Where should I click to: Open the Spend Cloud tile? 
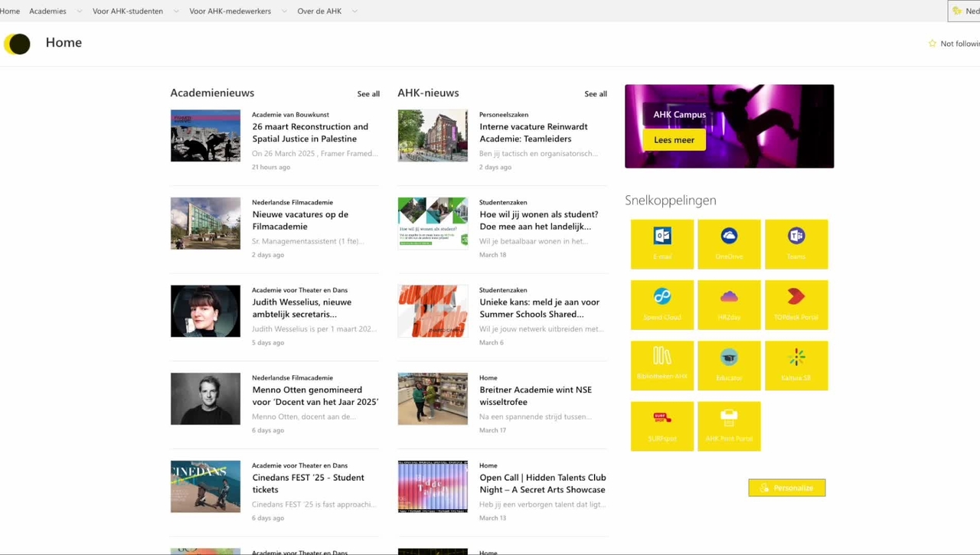662,305
